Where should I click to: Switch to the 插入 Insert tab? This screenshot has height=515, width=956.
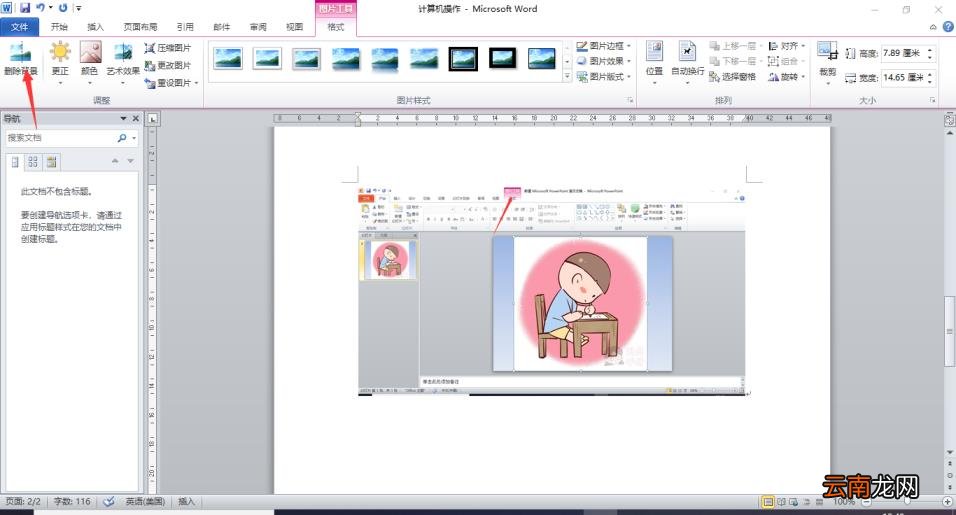tap(96, 27)
